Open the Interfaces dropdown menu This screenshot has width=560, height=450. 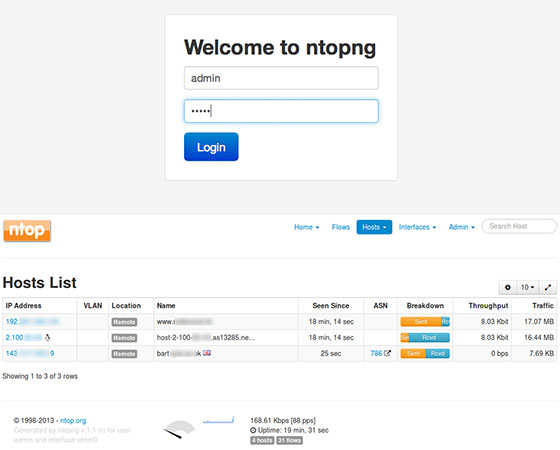tap(417, 227)
